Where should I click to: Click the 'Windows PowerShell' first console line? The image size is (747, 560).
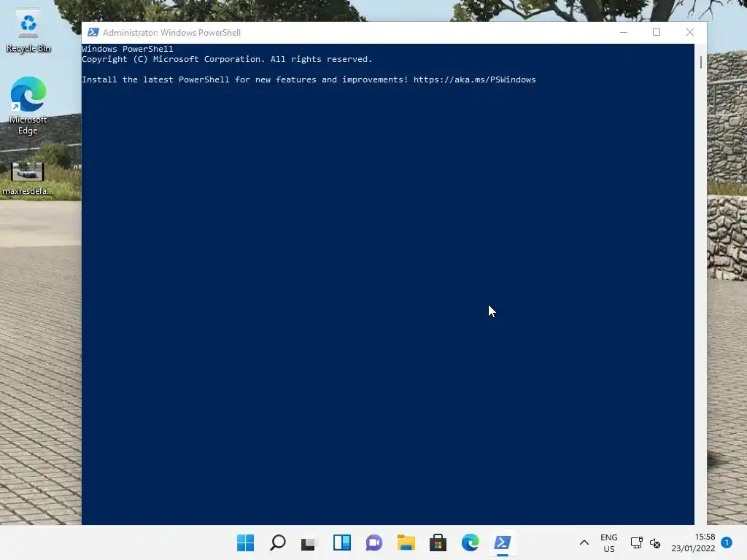coord(127,49)
